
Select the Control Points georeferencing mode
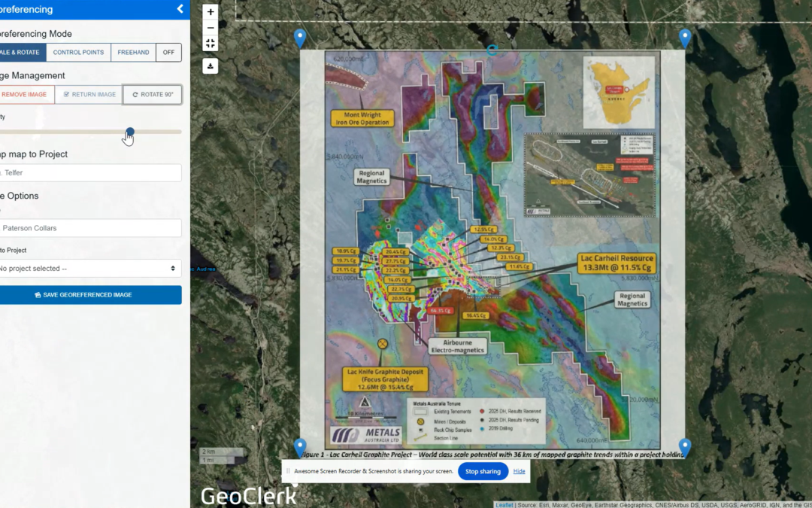(x=78, y=52)
